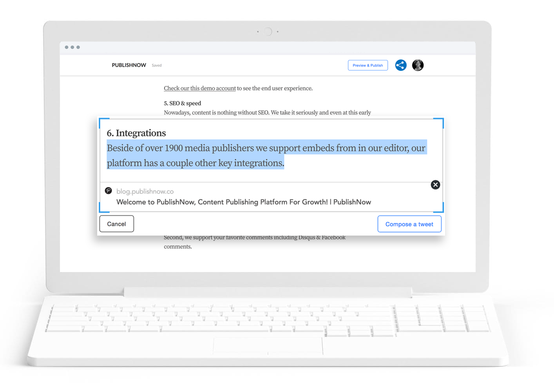The image size is (554, 392).
Task: Dismiss the link preview with the X icon
Action: coord(435,185)
